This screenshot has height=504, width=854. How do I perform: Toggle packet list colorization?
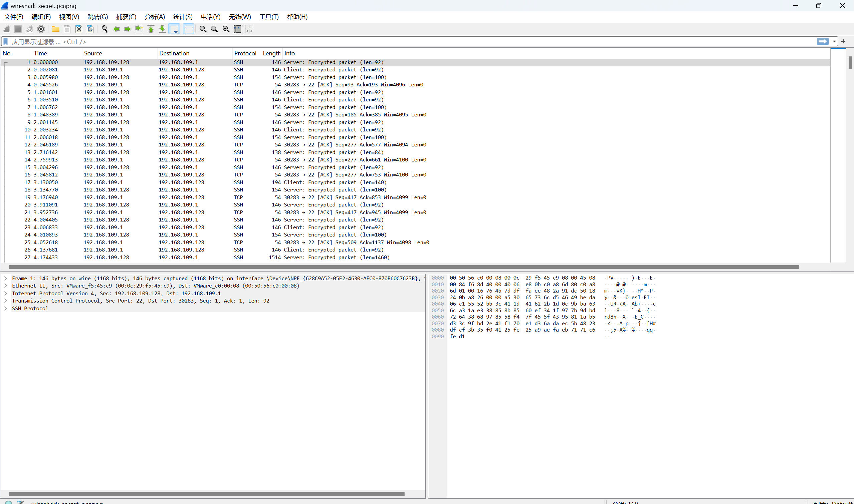tap(189, 29)
